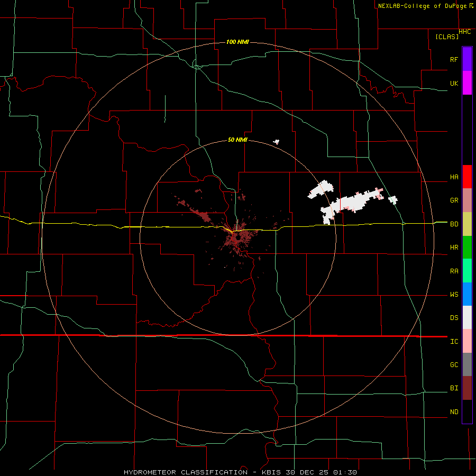Click the 'ND' legend label

454,412
